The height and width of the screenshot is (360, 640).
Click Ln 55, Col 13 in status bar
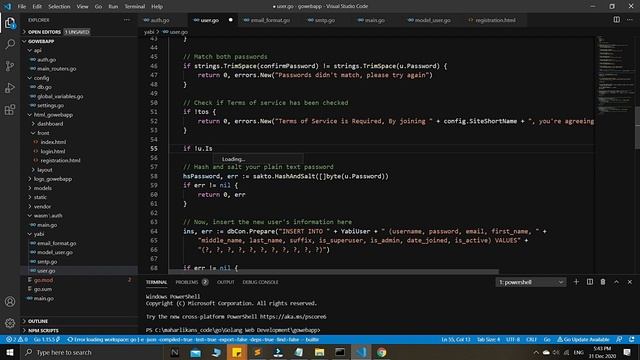456,339
